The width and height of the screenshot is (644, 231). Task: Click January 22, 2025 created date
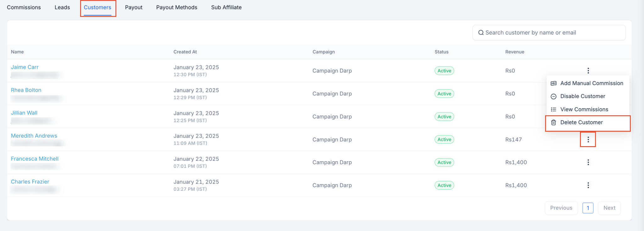coord(196,159)
